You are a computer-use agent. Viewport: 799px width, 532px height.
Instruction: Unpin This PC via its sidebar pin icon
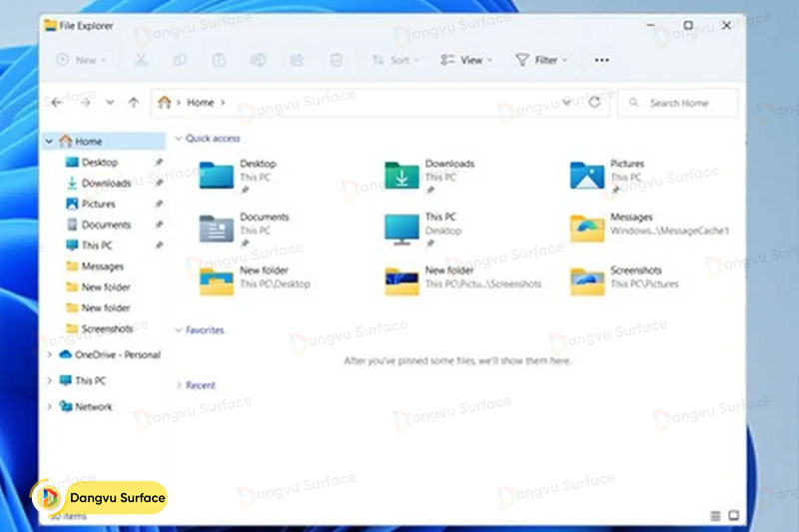pos(159,246)
